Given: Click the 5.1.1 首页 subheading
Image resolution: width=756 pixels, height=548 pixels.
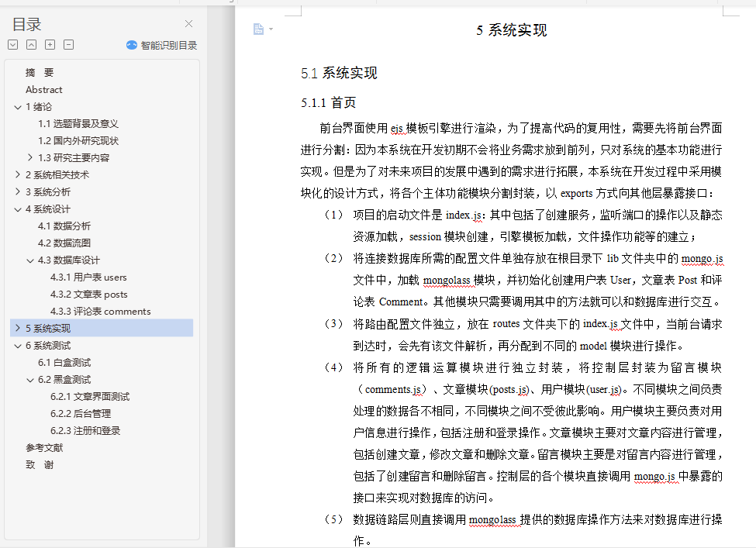Looking at the screenshot, I should click(x=328, y=102).
